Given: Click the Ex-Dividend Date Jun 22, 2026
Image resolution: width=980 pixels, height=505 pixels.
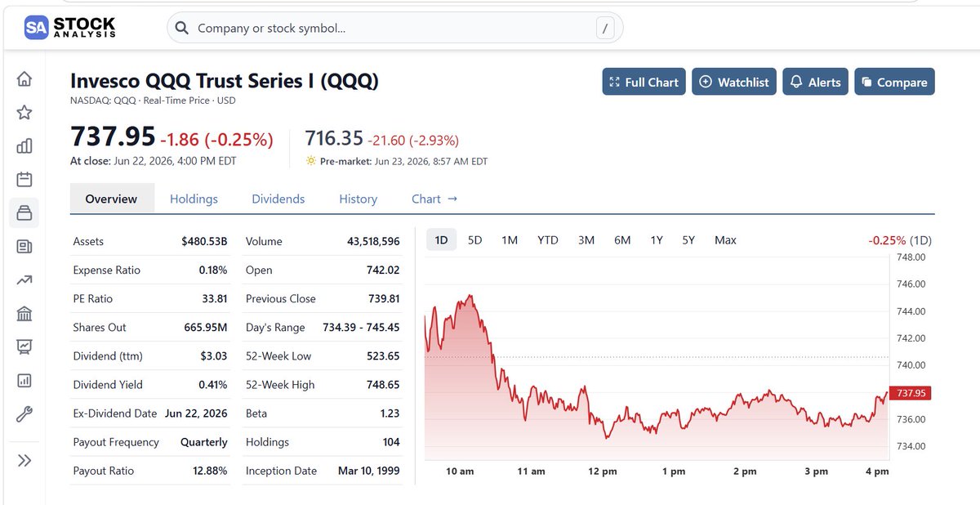Looking at the screenshot, I should tap(196, 413).
